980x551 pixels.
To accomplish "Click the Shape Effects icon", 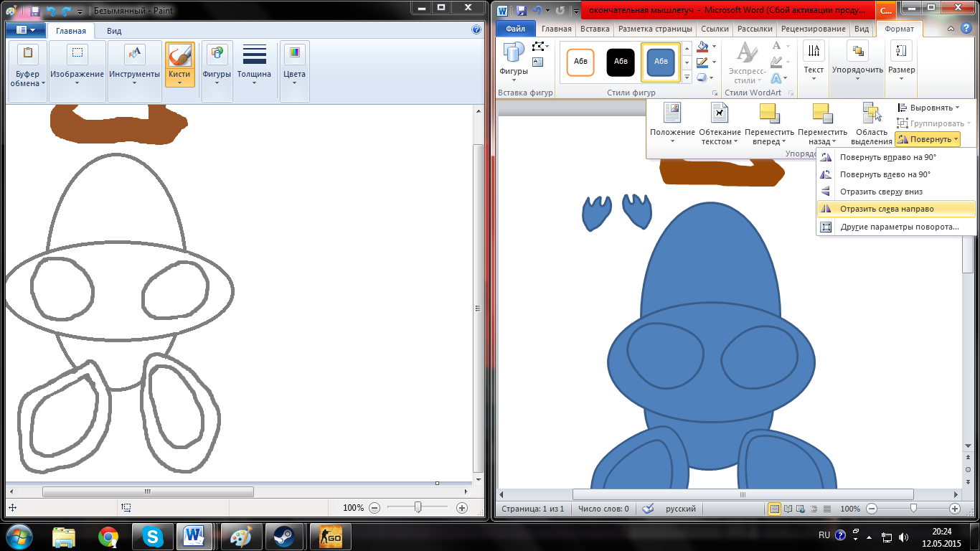I will pyautogui.click(x=702, y=77).
